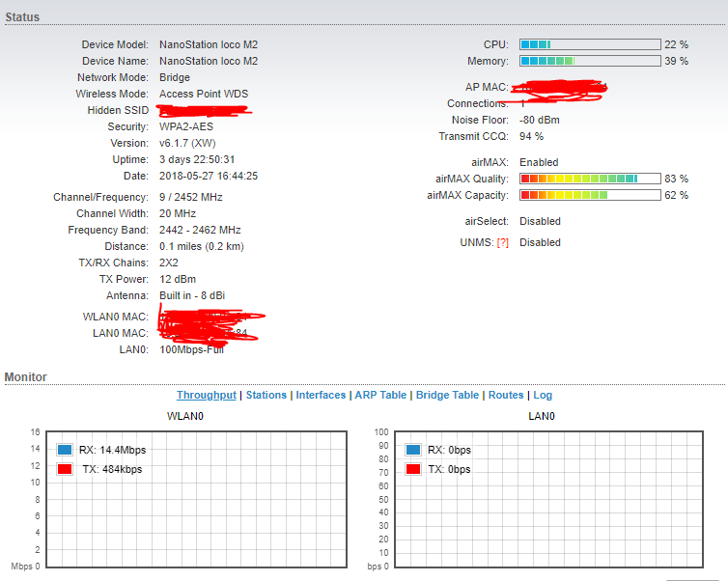Image resolution: width=728 pixels, height=581 pixels.
Task: Select the Network Mode value Bridge
Action: pos(175,77)
